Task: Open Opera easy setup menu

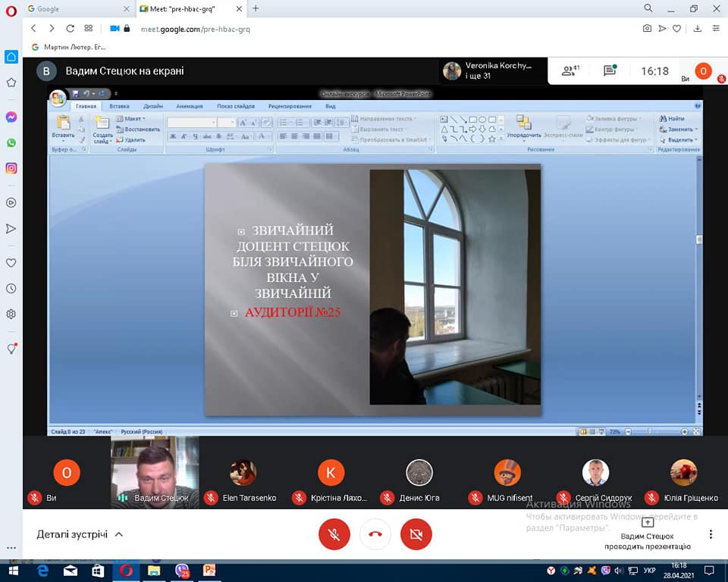Action: [716, 29]
